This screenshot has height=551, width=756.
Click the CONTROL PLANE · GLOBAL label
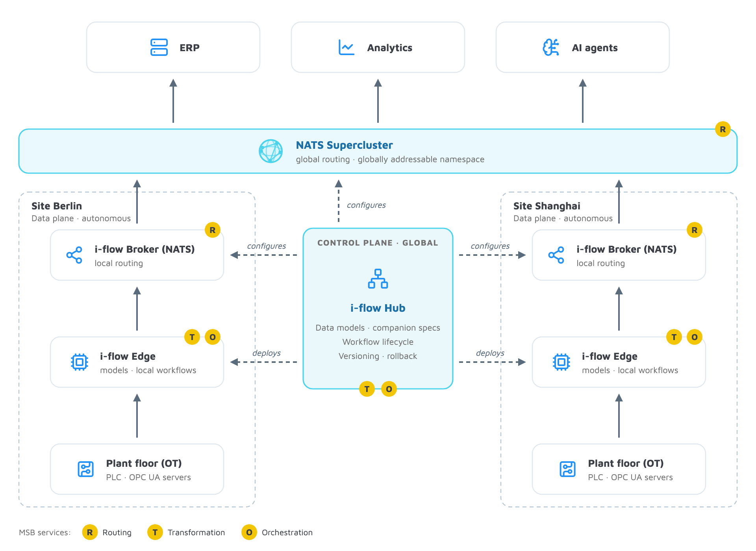point(378,243)
